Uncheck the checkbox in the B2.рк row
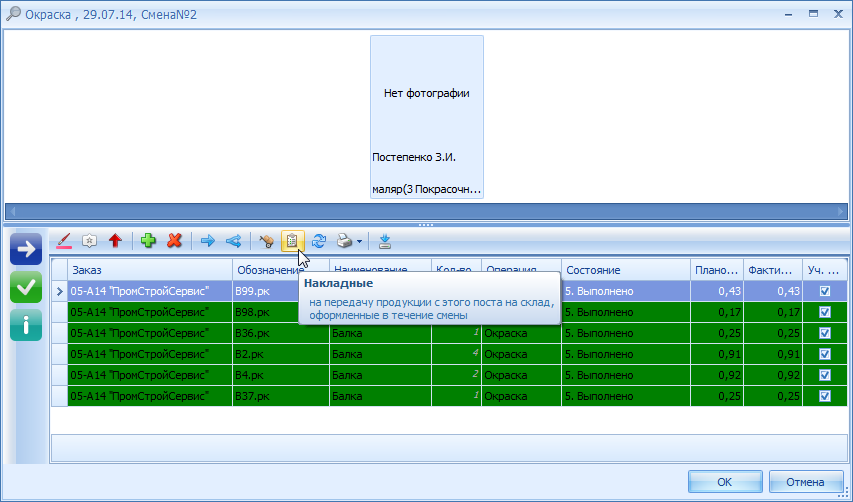Screen dimensions: 853x502 pyautogui.click(x=825, y=354)
